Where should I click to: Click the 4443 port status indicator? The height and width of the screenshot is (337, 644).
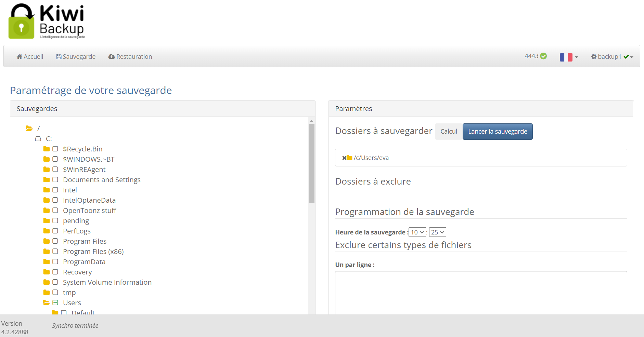tap(536, 56)
